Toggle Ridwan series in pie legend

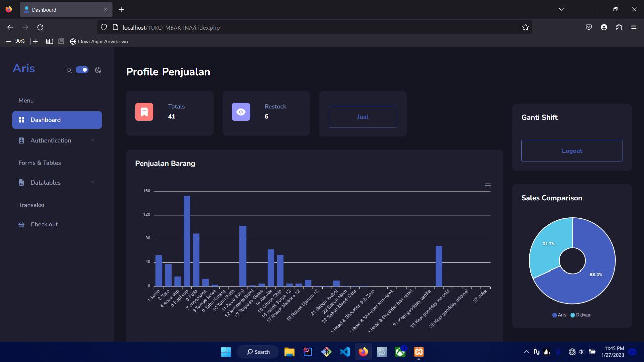581,315
